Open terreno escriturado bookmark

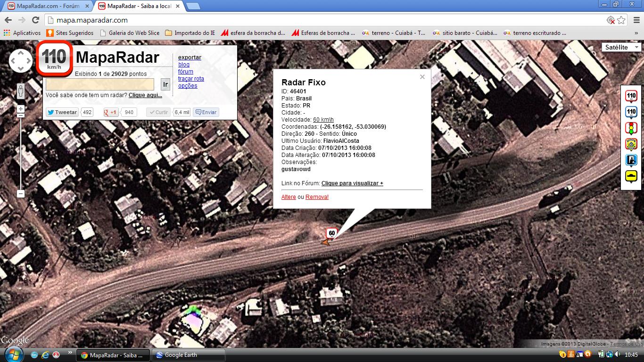[x=535, y=33]
